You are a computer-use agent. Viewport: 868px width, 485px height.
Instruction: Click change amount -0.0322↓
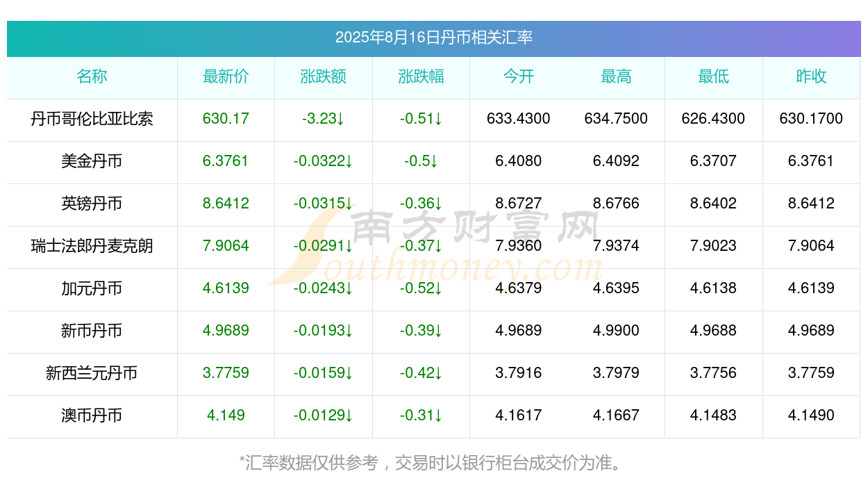point(324,161)
